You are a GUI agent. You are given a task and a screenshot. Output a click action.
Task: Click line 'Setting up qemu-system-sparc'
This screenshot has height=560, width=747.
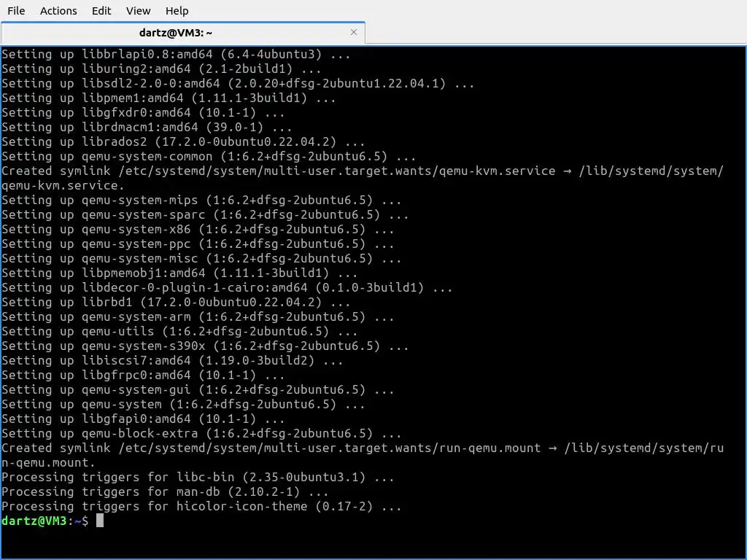[205, 214]
